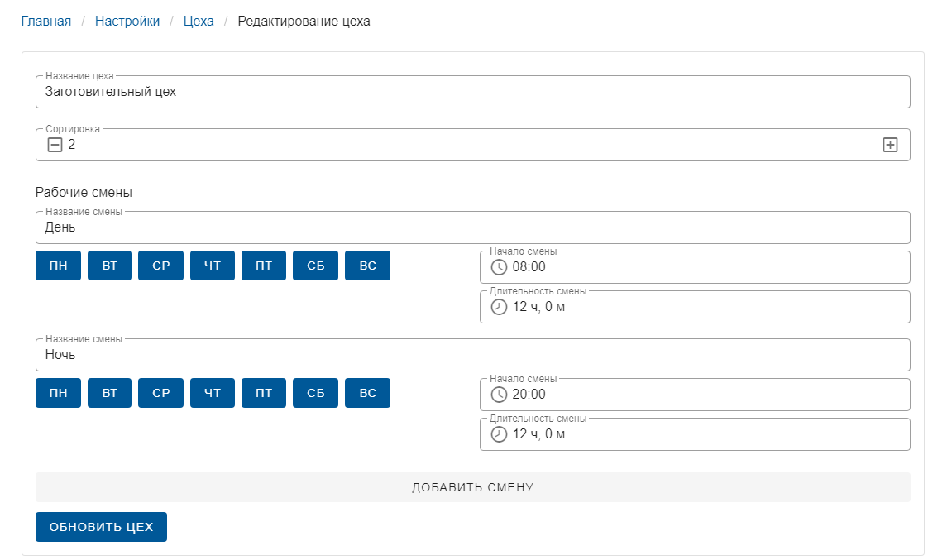Toggle ВТ day for Ночь shift
952x560 pixels.
click(109, 393)
